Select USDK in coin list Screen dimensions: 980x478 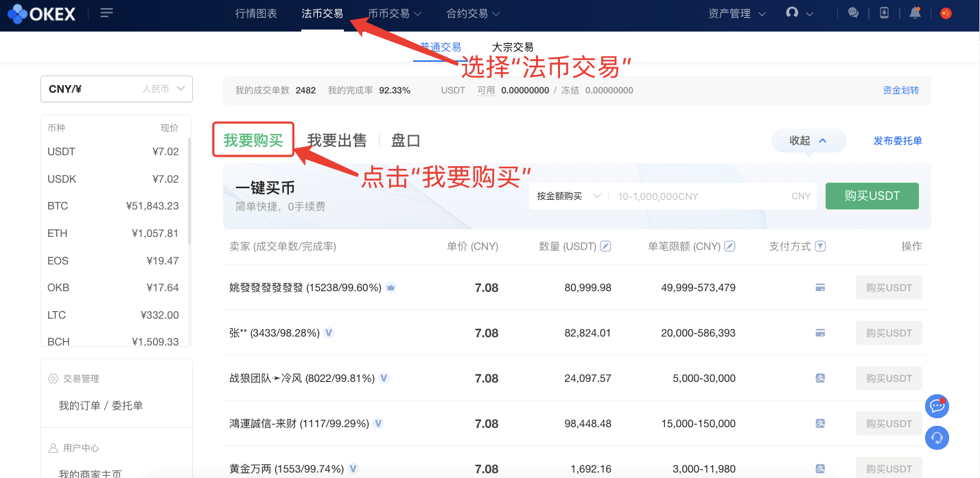point(113,179)
